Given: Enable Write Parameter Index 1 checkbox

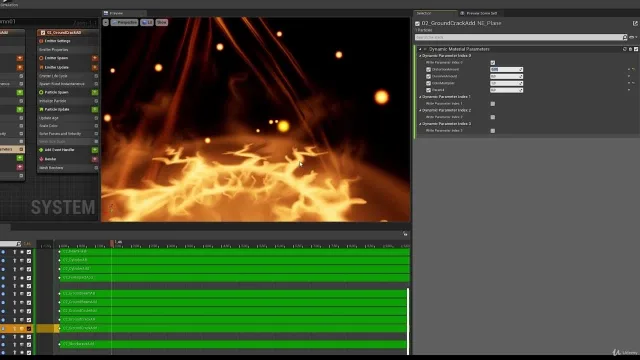Looking at the screenshot, I should [493, 104].
